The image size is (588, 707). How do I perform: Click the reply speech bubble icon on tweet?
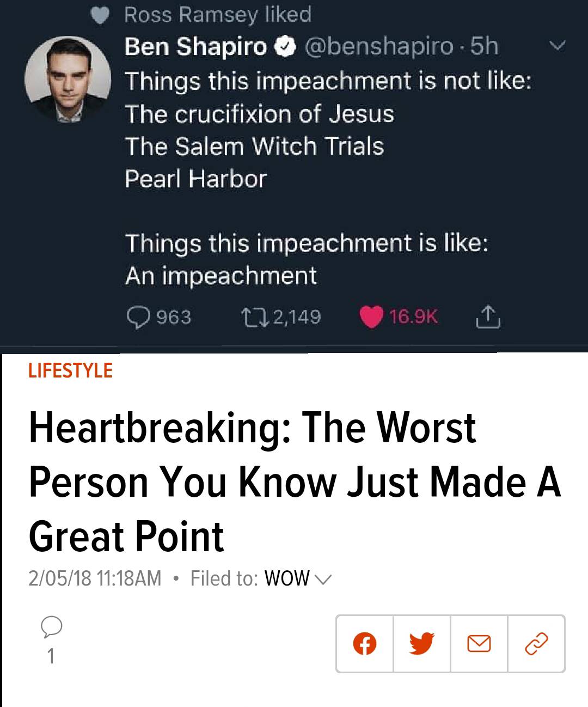tap(138, 317)
